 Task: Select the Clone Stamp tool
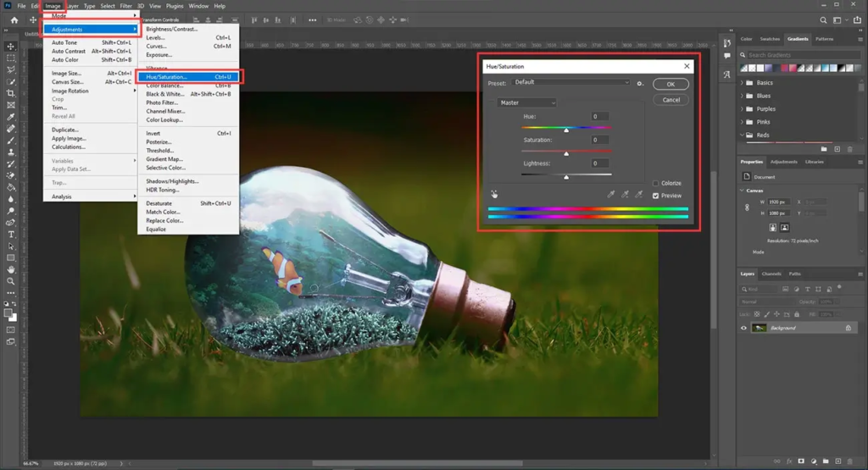click(10, 152)
